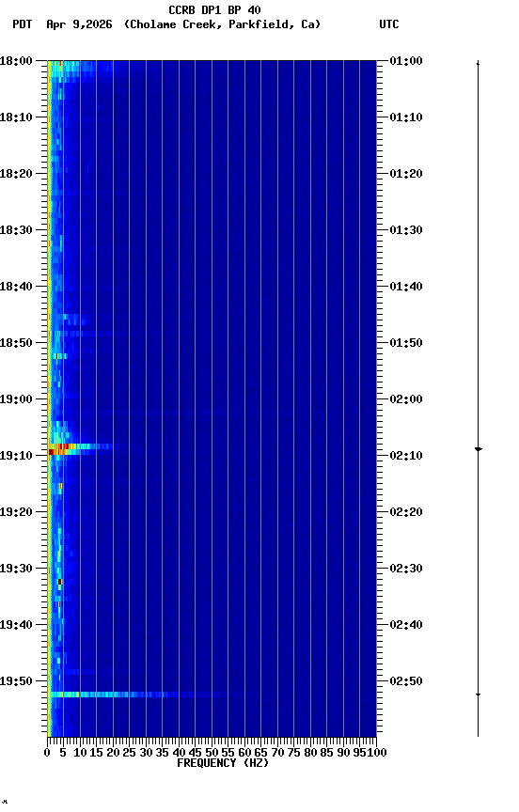Click the date 'Apr 9,2026'

click(79, 24)
